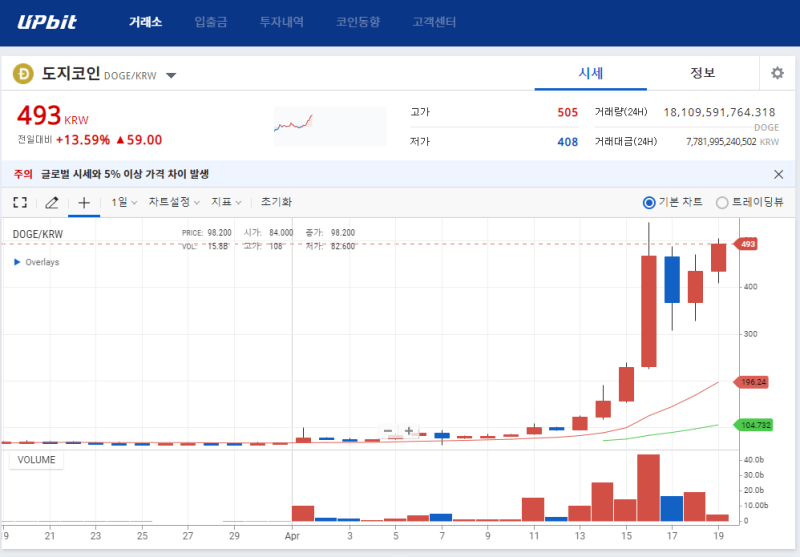Viewport: 800px width, 557px height.
Task: Click the 493 KRW price text
Action: [53, 116]
